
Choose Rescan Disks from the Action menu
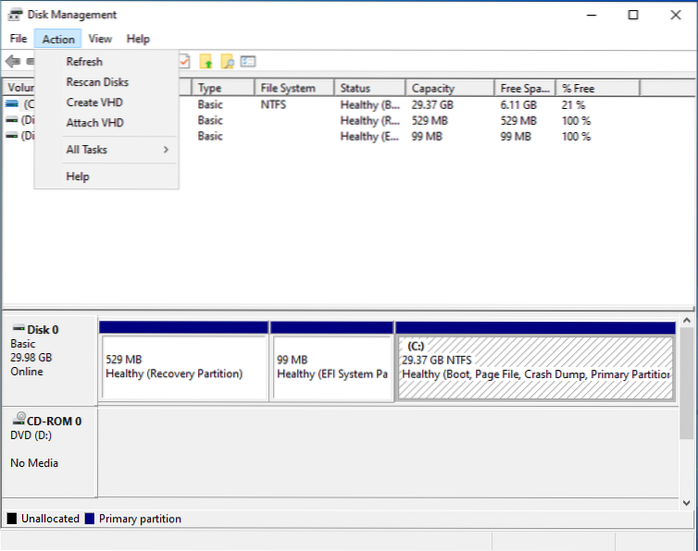pos(97,82)
